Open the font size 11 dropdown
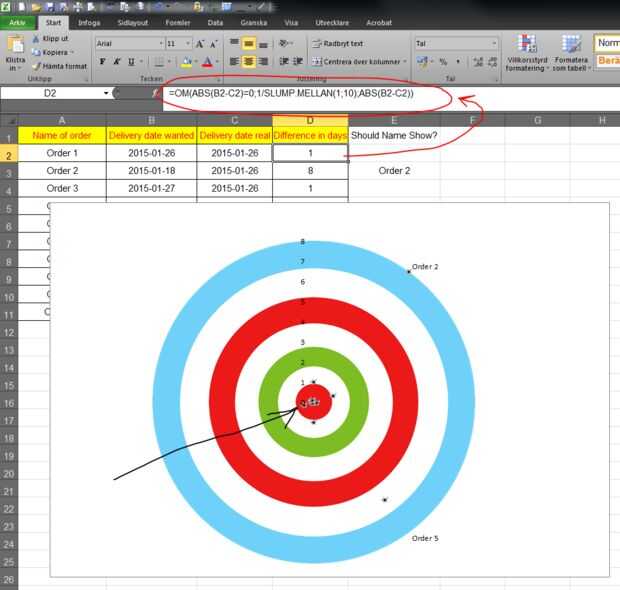The height and width of the screenshot is (590, 620). click(x=188, y=43)
